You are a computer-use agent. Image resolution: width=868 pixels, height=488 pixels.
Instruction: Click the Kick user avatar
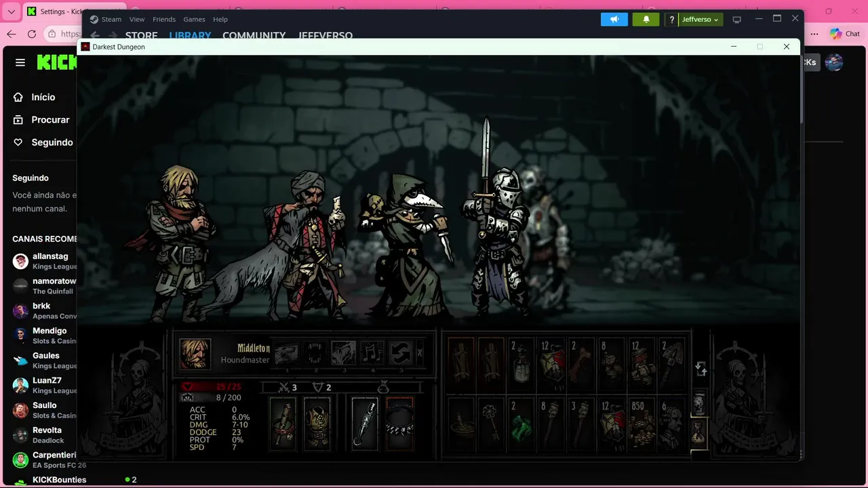click(834, 62)
